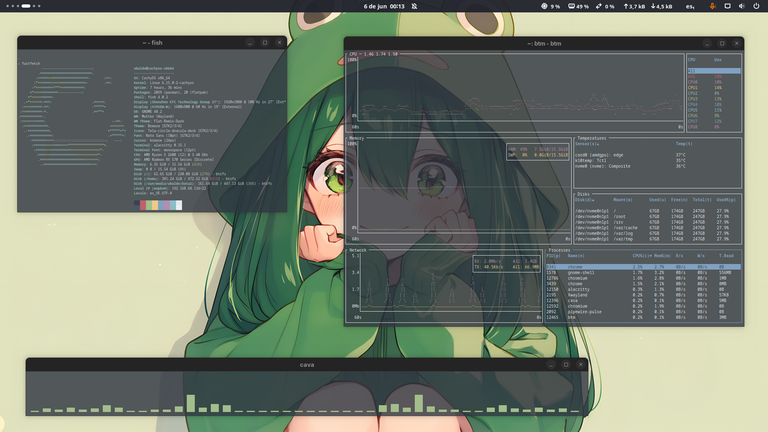
Task: Click the memory usage 49 % indicator
Action: (x=578, y=6)
